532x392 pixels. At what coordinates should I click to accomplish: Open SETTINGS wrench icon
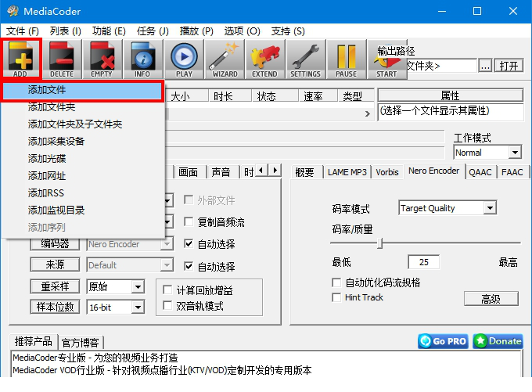(x=305, y=59)
